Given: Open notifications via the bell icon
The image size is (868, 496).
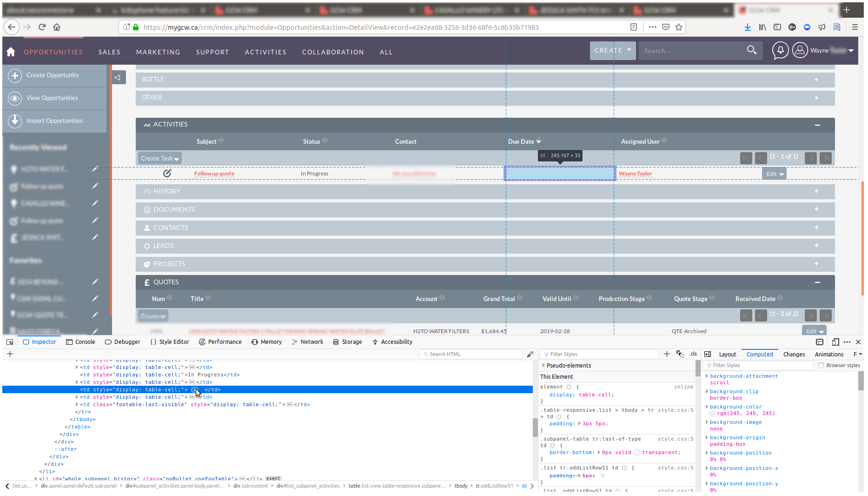Looking at the screenshot, I should tap(780, 50).
